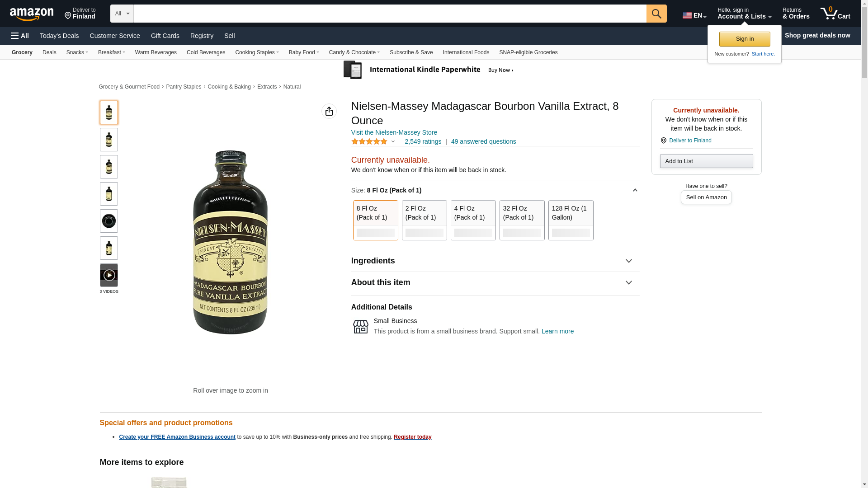Open the shopping cart
This screenshot has height=488, width=868.
pyautogui.click(x=835, y=14)
